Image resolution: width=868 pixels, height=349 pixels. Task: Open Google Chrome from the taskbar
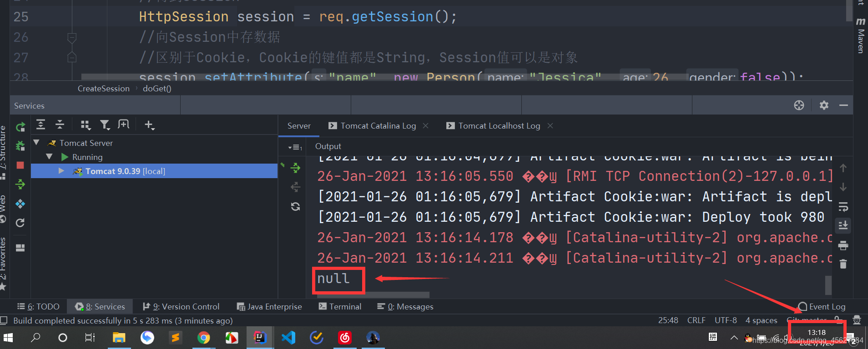point(203,338)
